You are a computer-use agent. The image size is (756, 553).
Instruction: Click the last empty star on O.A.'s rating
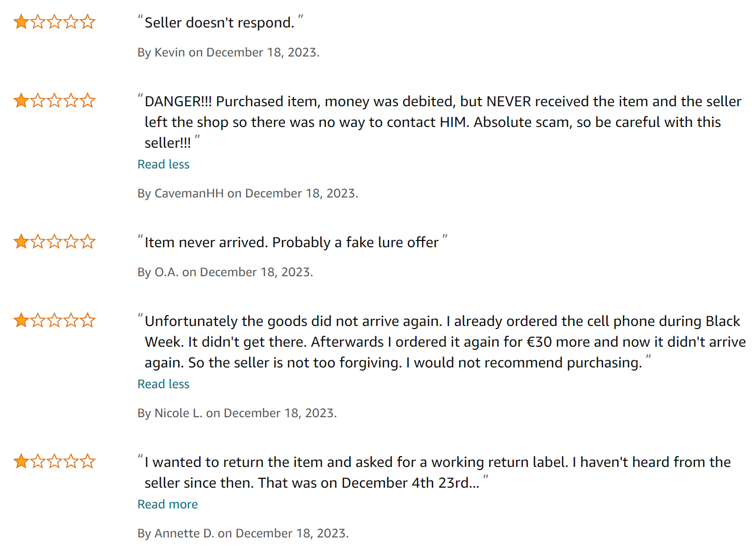[88, 242]
